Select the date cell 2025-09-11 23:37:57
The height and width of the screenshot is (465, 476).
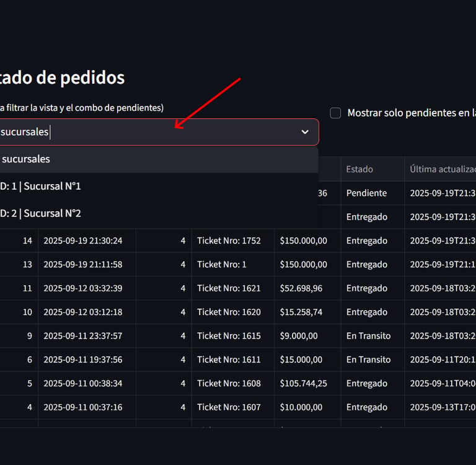(x=87, y=336)
